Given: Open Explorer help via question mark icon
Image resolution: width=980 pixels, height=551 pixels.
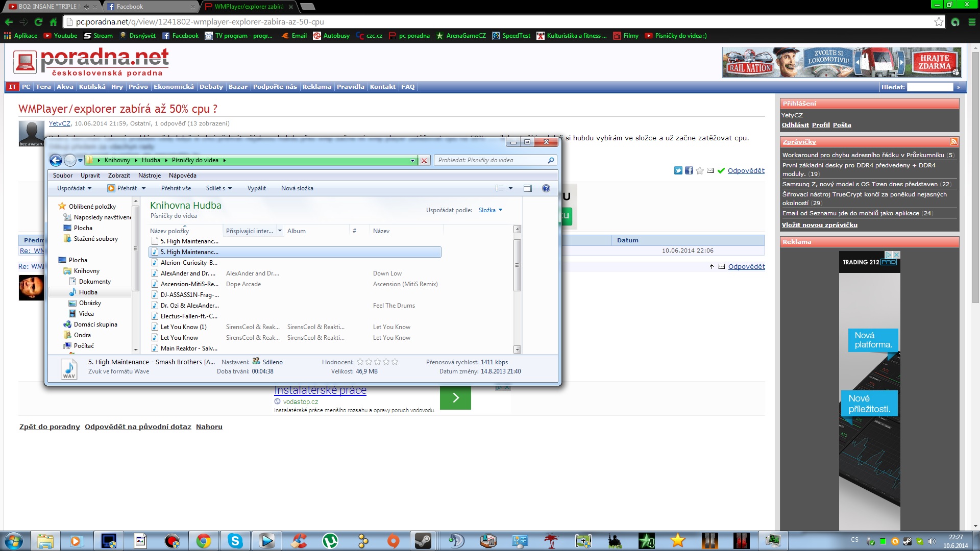Looking at the screenshot, I should click(546, 188).
